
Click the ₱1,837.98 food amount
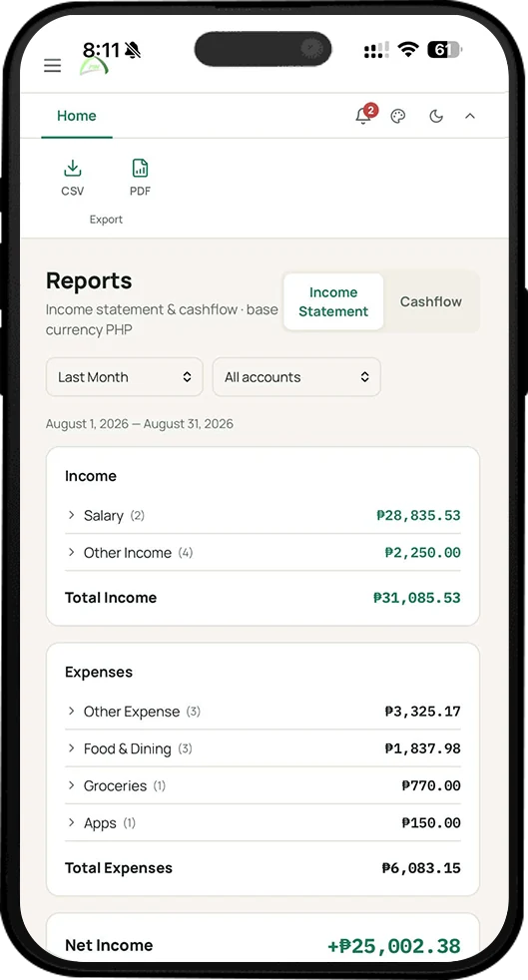pos(423,748)
